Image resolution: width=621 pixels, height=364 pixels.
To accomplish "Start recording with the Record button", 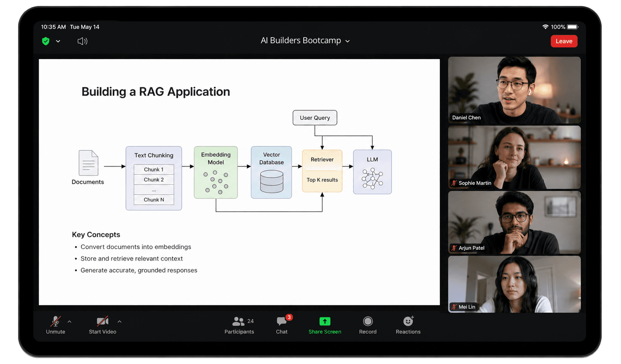I will click(x=368, y=325).
